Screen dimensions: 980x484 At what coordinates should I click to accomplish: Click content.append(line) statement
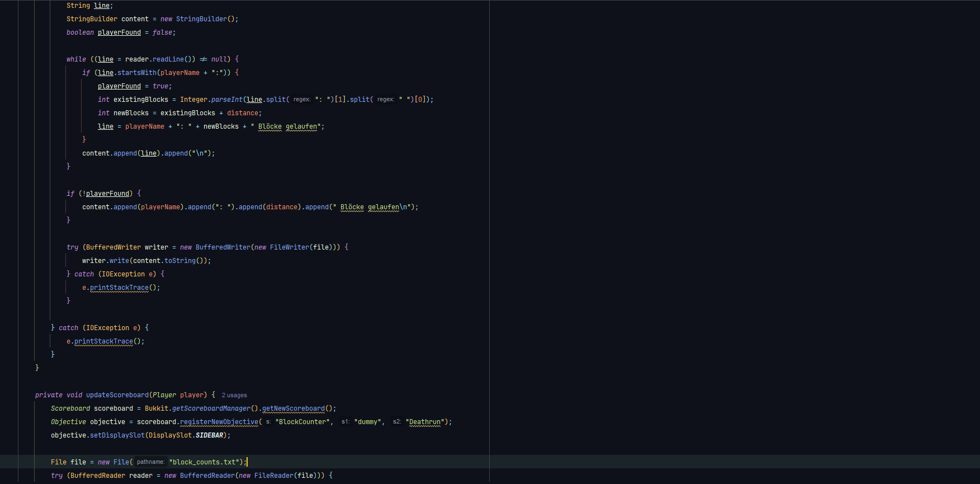pyautogui.click(x=121, y=153)
